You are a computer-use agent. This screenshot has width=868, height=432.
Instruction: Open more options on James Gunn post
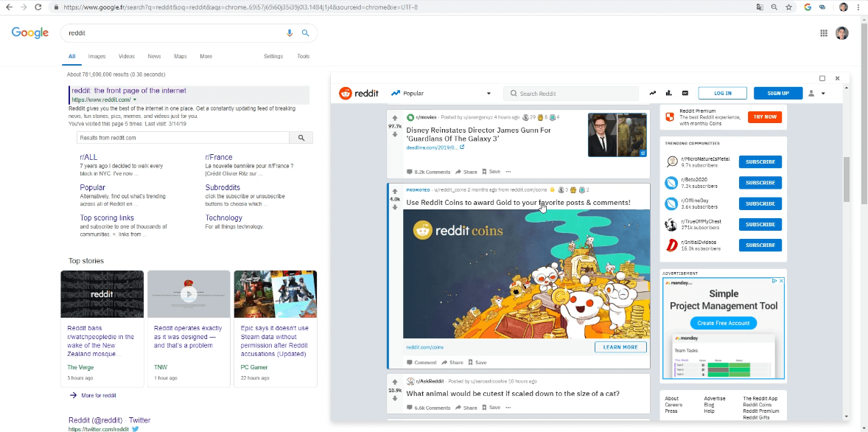(508, 172)
